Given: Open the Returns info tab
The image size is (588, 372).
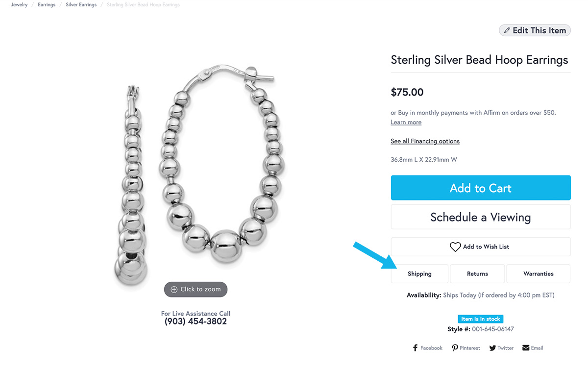Looking at the screenshot, I should tap(477, 274).
